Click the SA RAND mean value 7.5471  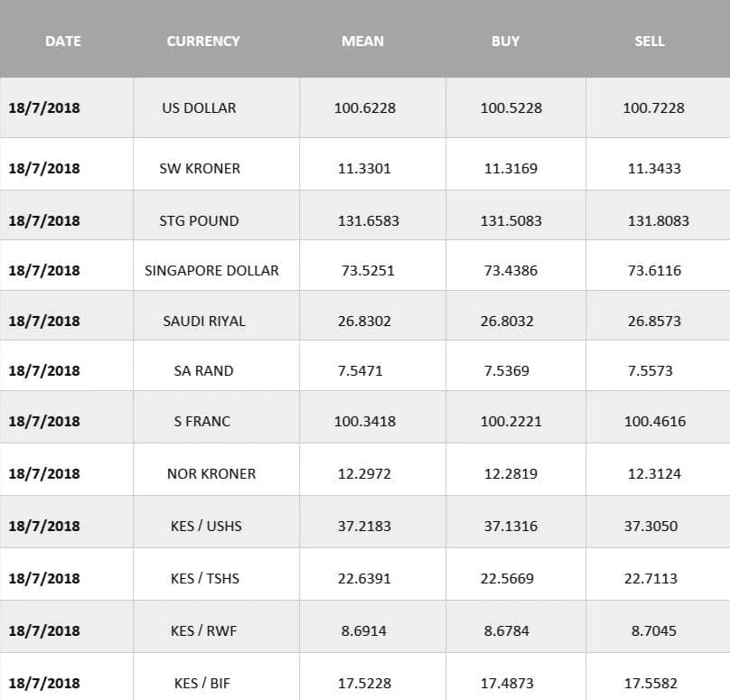[360, 371]
